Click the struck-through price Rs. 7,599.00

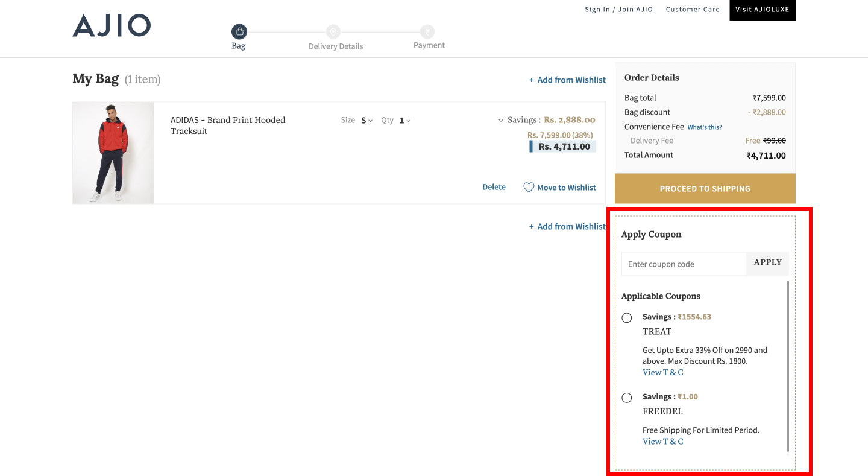coord(549,135)
